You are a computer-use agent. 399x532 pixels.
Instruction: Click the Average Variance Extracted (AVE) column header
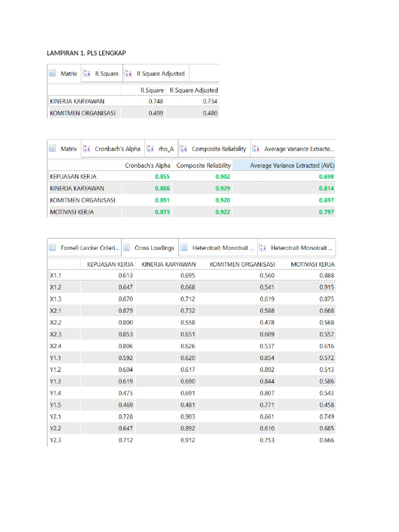point(292,166)
